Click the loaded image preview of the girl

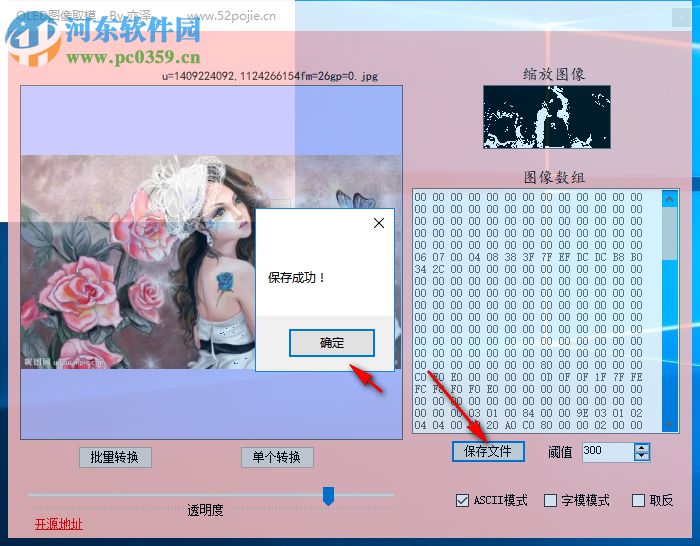[211, 262]
